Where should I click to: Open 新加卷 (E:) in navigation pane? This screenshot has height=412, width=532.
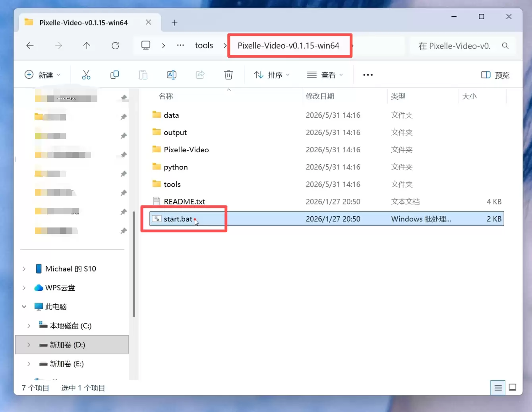coord(66,363)
